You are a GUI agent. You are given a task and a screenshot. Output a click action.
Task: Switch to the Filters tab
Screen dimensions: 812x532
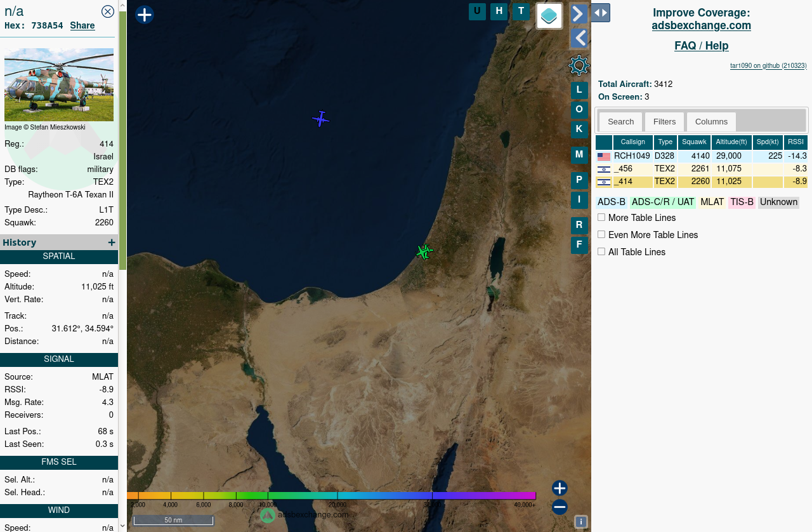tap(664, 122)
